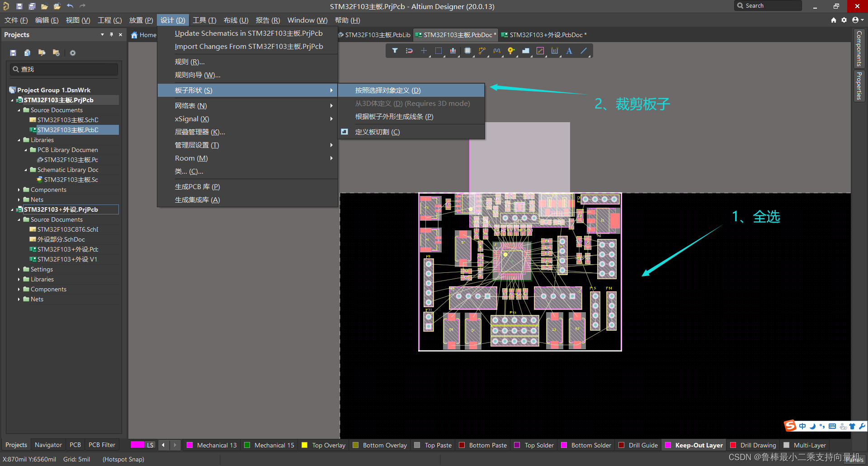
Task: Switch to STM32F103+外设.PcbDoc tab
Action: point(544,35)
